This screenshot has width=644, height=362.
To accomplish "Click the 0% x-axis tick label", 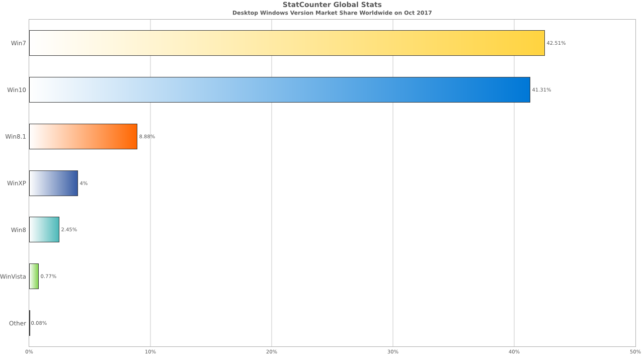I will point(29,352).
